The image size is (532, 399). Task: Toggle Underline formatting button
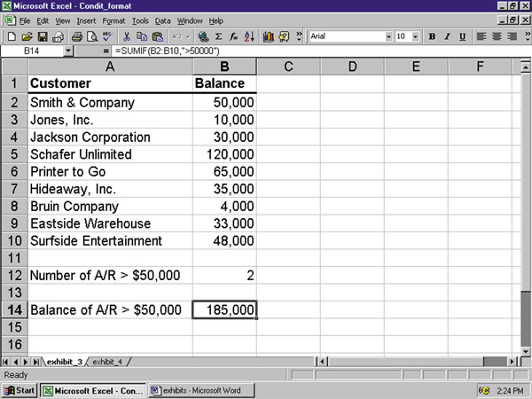[x=463, y=36]
